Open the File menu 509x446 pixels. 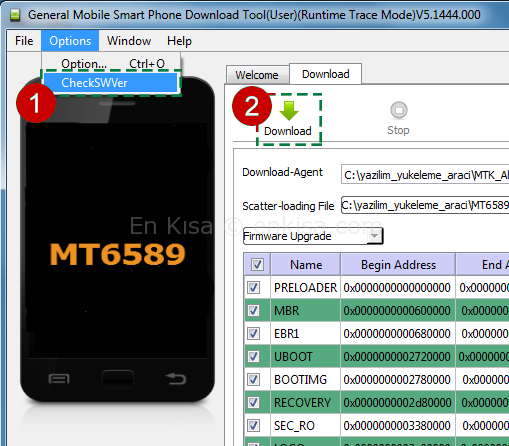(x=24, y=41)
